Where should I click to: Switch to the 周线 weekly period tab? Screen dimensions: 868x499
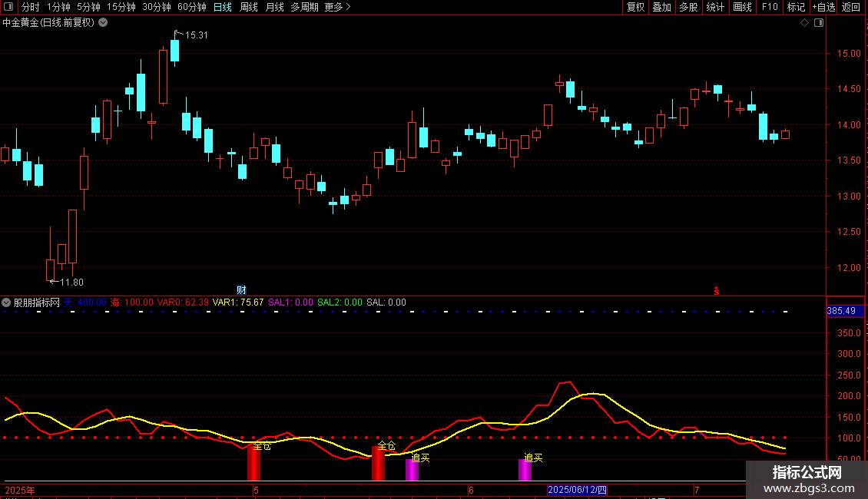point(249,7)
